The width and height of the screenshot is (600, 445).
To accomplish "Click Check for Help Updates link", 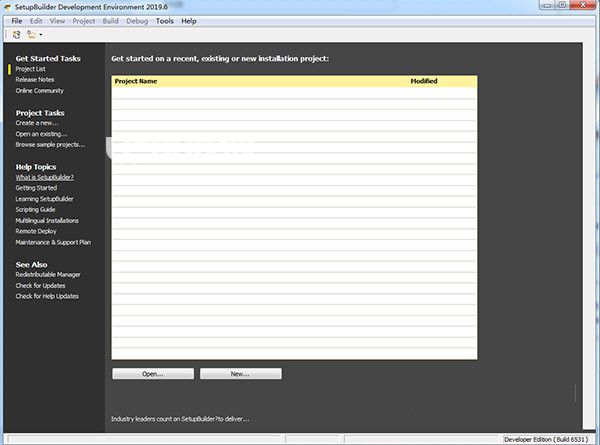I will tap(47, 297).
